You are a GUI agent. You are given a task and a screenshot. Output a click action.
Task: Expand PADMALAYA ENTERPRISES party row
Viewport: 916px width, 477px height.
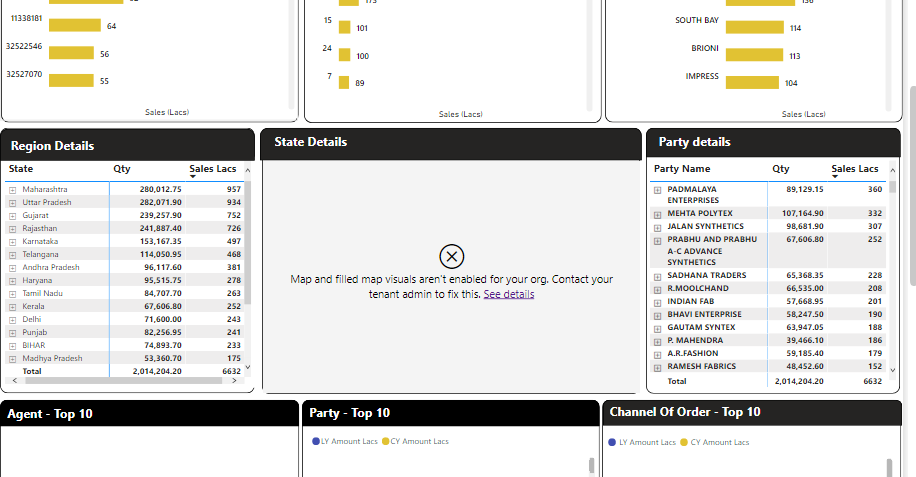657,190
